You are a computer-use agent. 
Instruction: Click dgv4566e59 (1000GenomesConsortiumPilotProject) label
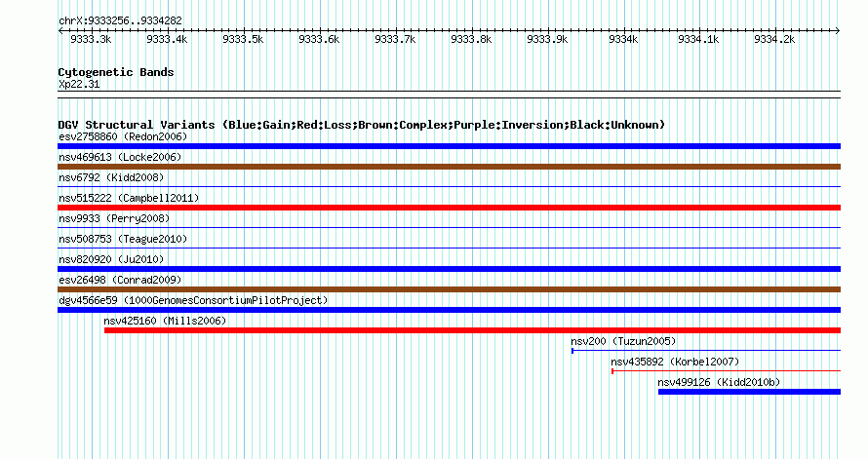click(193, 300)
